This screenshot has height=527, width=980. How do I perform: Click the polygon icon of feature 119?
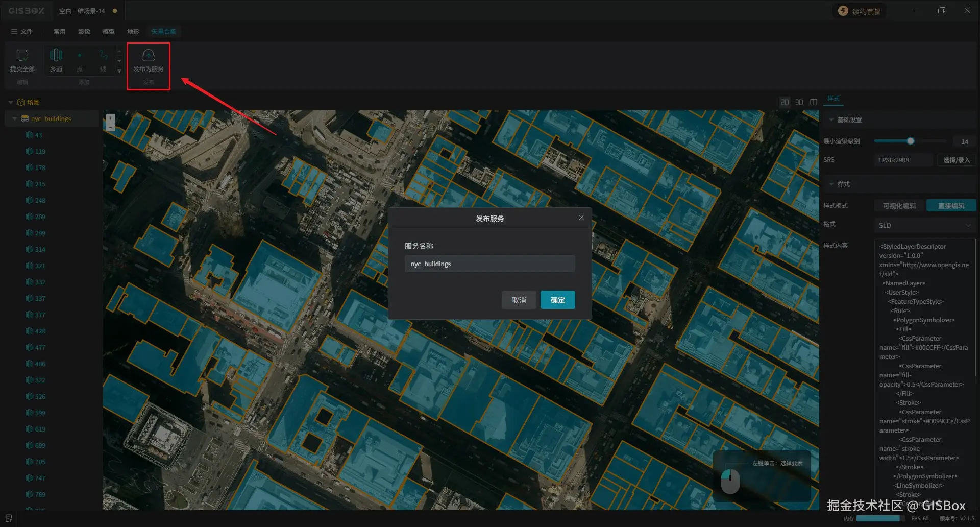click(x=29, y=151)
